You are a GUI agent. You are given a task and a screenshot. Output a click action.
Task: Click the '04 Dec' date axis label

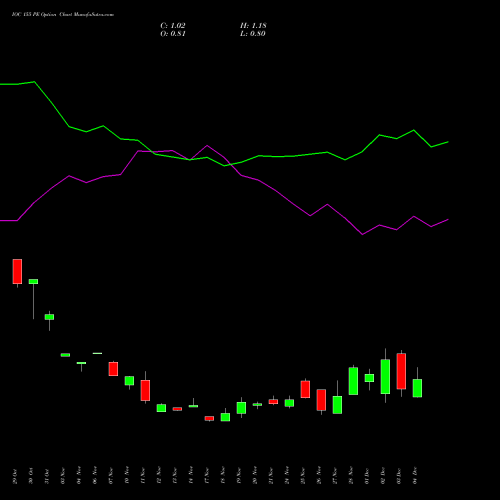(415, 476)
